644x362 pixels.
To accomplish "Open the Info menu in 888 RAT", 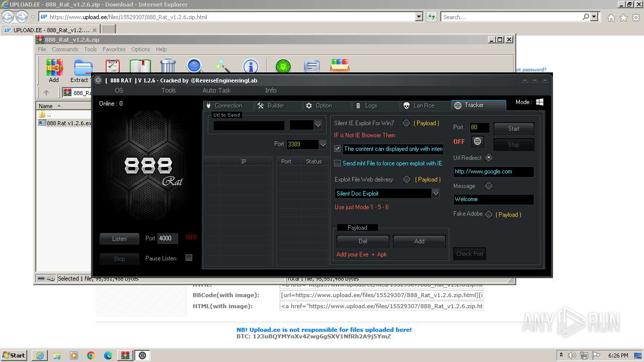I will [271, 90].
